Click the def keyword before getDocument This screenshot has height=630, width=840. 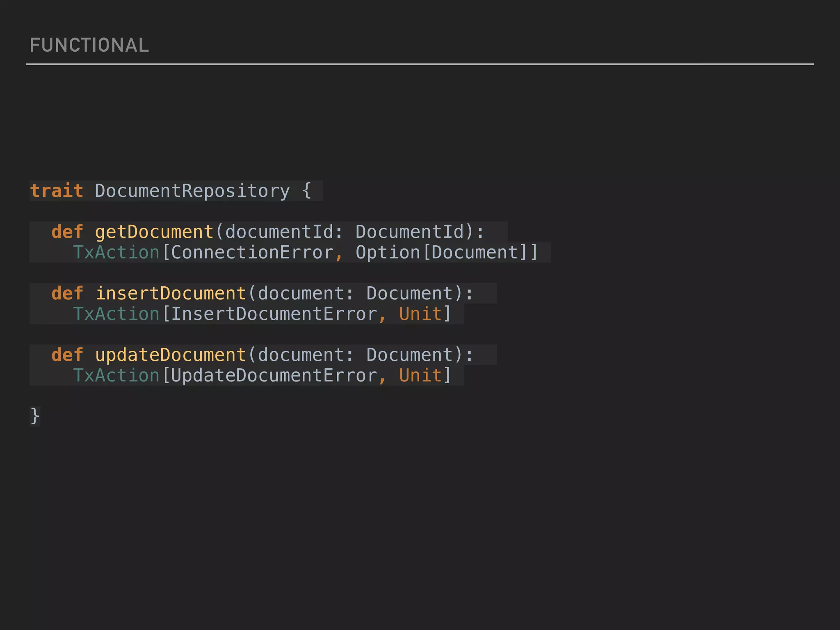click(67, 232)
